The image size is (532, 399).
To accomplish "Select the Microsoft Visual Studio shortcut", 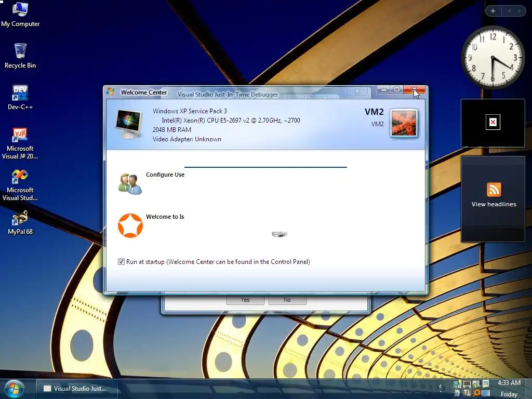I will point(20,185).
